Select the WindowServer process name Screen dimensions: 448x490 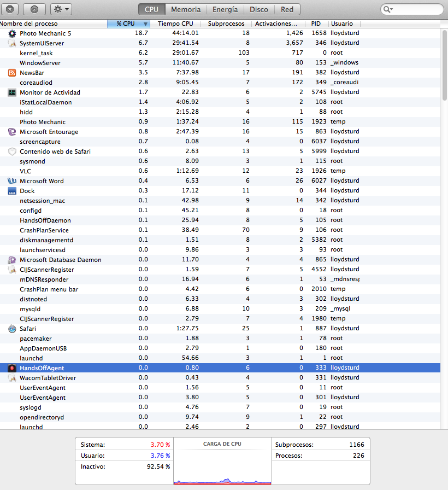coord(40,63)
